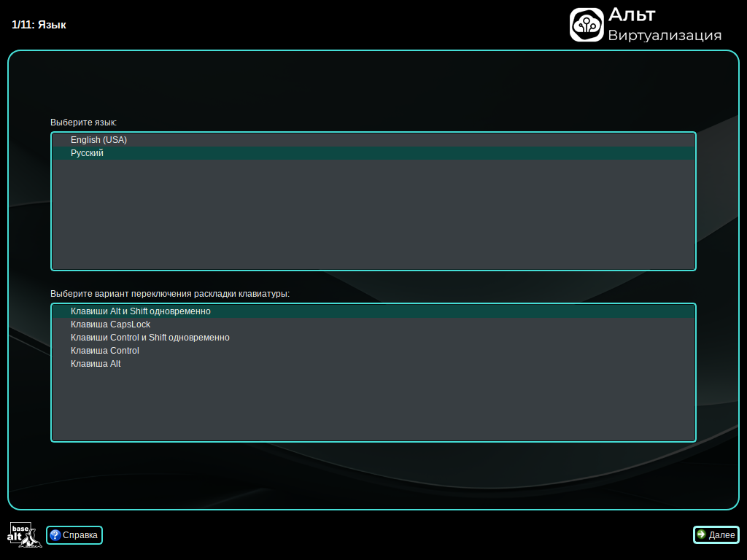The width and height of the screenshot is (747, 560).
Task: Click the Альт product name text
Action: pyautogui.click(x=632, y=15)
